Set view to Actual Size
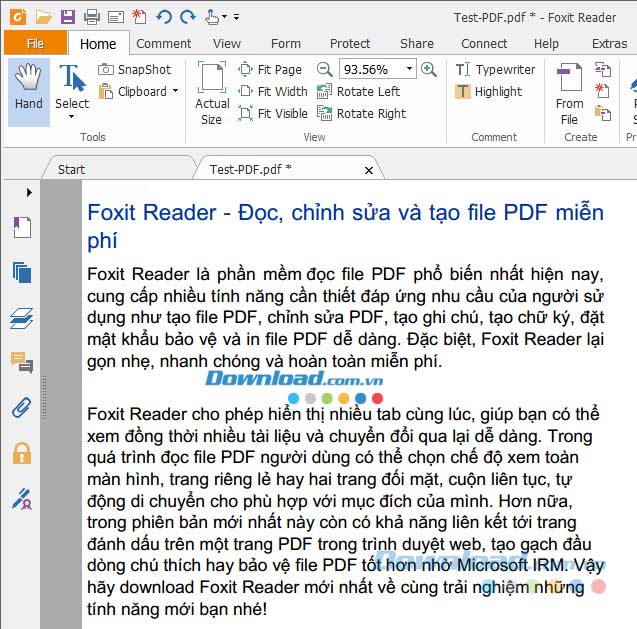Viewport: 637px width, 629px height. pyautogui.click(x=212, y=93)
